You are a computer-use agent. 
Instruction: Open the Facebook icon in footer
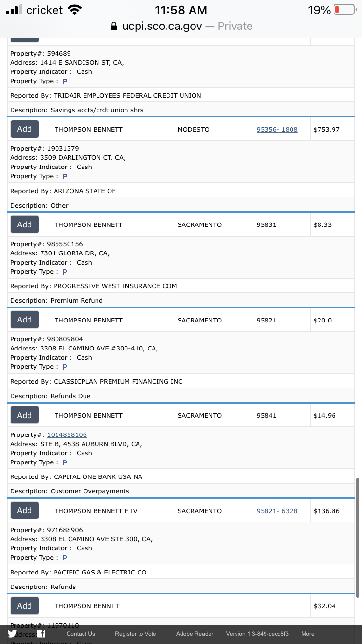pos(41,634)
